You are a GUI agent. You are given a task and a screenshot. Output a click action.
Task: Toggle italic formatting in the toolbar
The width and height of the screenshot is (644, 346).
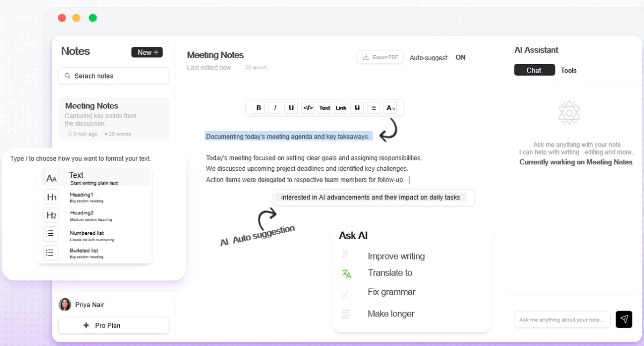(275, 107)
